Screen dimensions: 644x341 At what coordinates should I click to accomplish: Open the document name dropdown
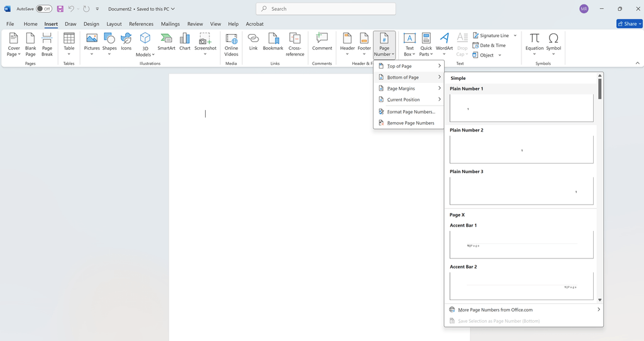tap(173, 9)
